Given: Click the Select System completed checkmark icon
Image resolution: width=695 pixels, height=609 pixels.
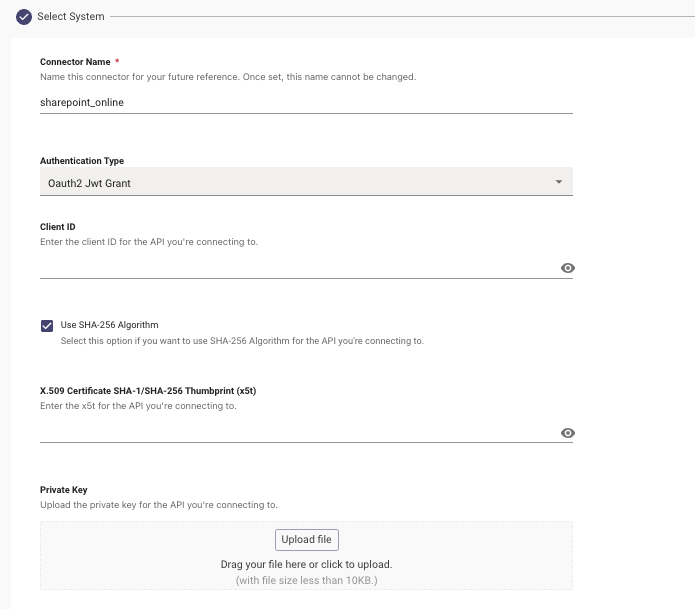Looking at the screenshot, I should (24, 17).
